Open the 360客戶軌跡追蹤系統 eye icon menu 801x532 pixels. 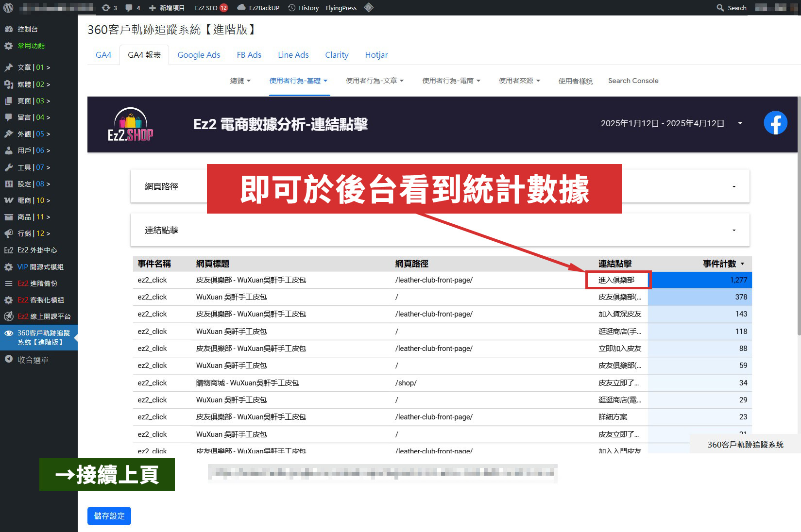[x=9, y=333]
